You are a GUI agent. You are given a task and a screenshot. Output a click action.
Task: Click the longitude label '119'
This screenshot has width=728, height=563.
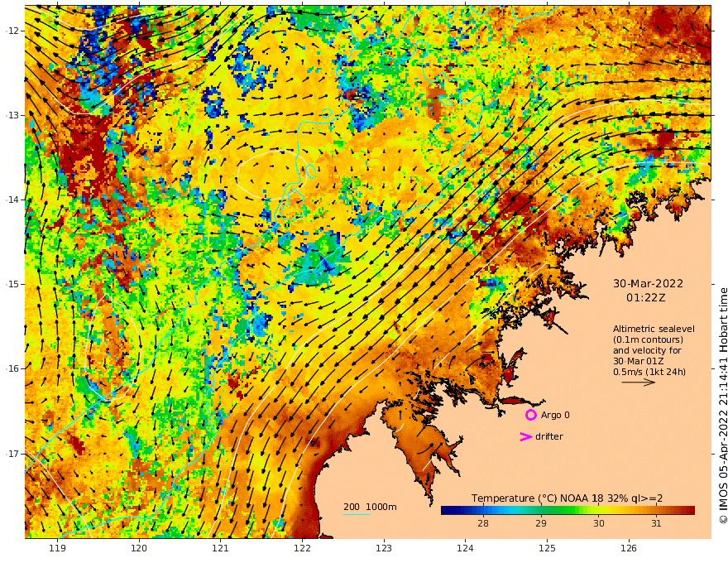(57, 548)
